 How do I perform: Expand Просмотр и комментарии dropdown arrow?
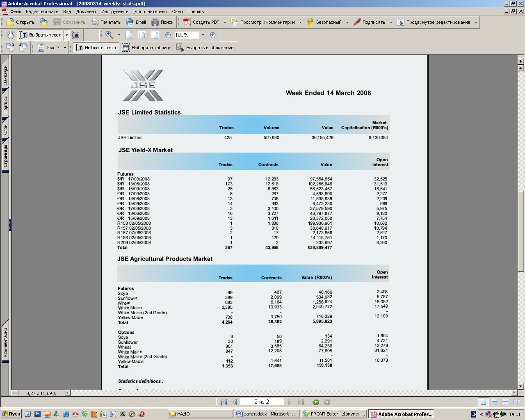point(300,22)
